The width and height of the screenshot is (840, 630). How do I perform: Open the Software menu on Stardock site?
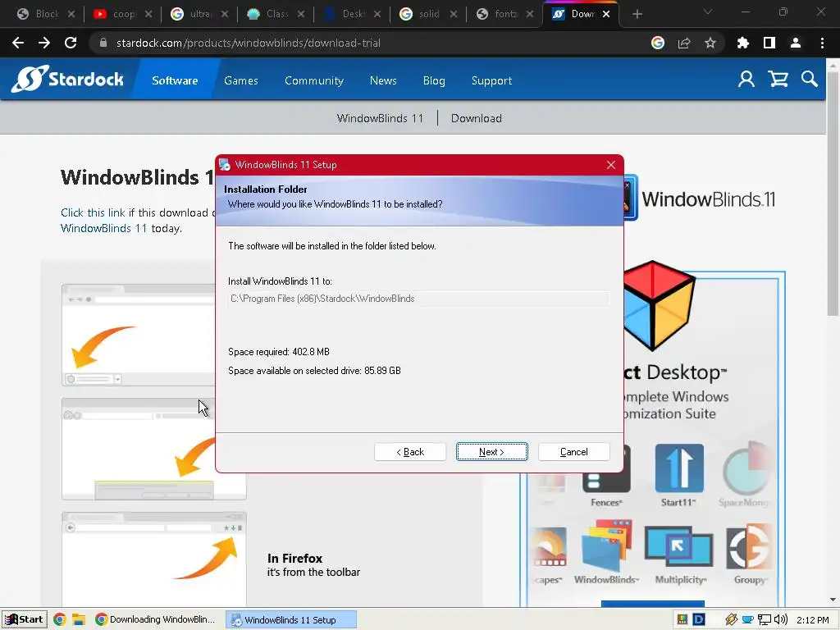click(175, 80)
